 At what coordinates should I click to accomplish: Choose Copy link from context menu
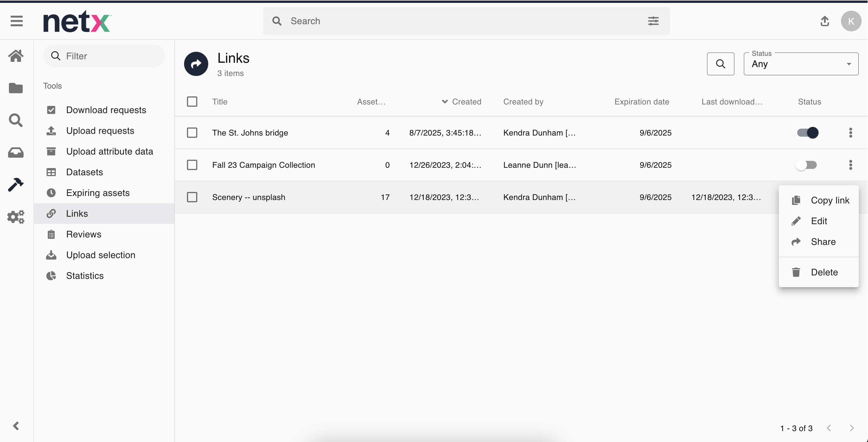pyautogui.click(x=829, y=200)
